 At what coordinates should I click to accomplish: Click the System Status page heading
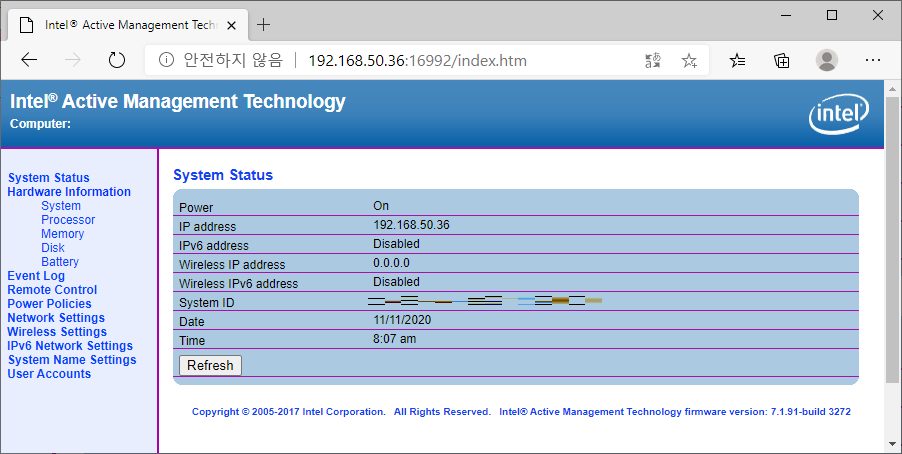point(223,175)
